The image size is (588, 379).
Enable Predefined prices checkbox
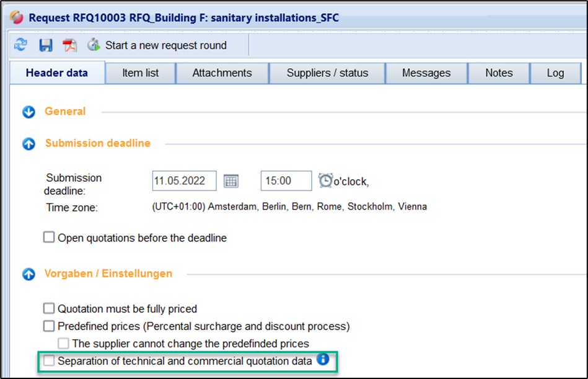(x=49, y=326)
